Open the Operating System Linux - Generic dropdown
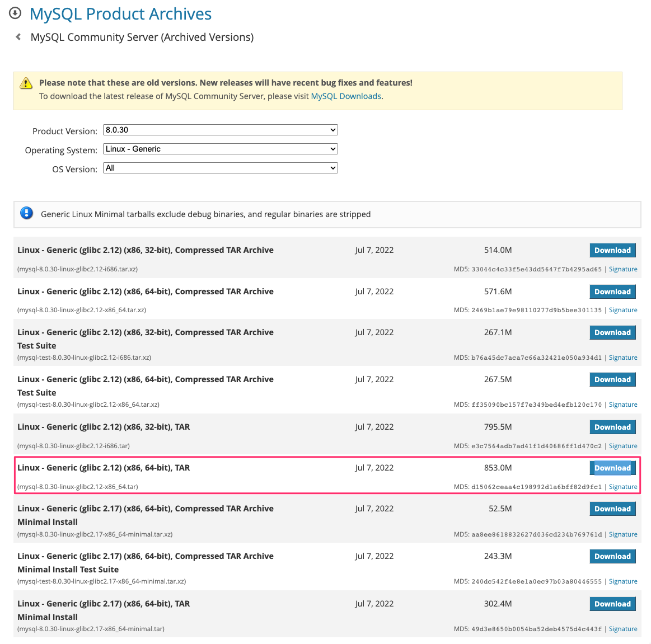This screenshot has height=644, width=651. [x=221, y=149]
